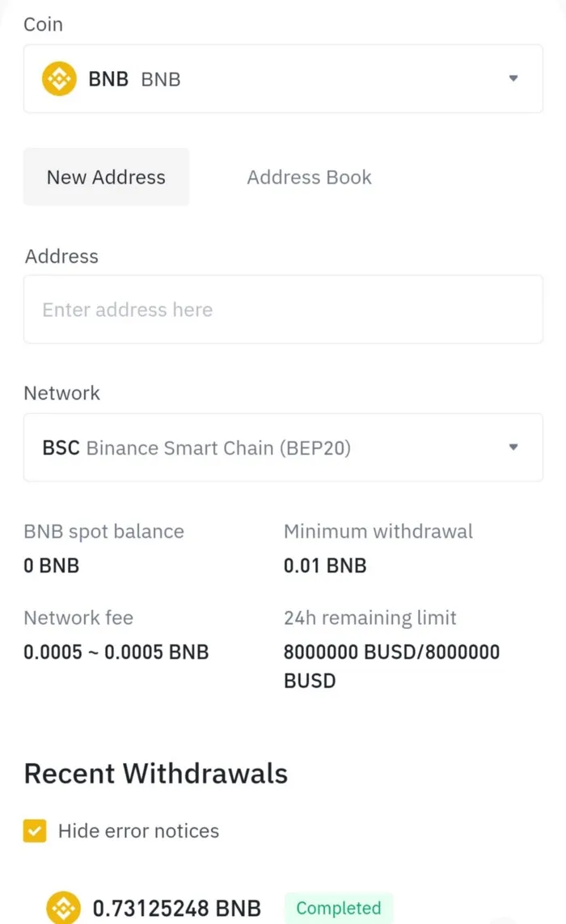The width and height of the screenshot is (566, 924).
Task: Click the Recent Withdrawals heading
Action: coord(156,773)
